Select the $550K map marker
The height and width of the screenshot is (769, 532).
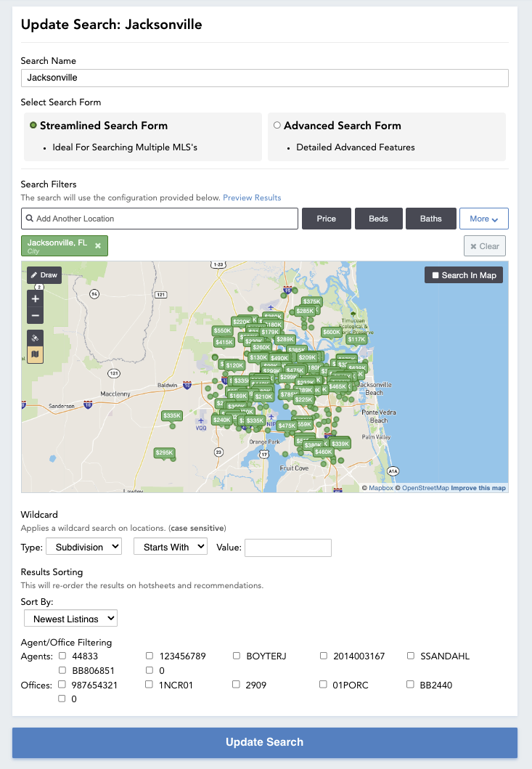click(222, 330)
